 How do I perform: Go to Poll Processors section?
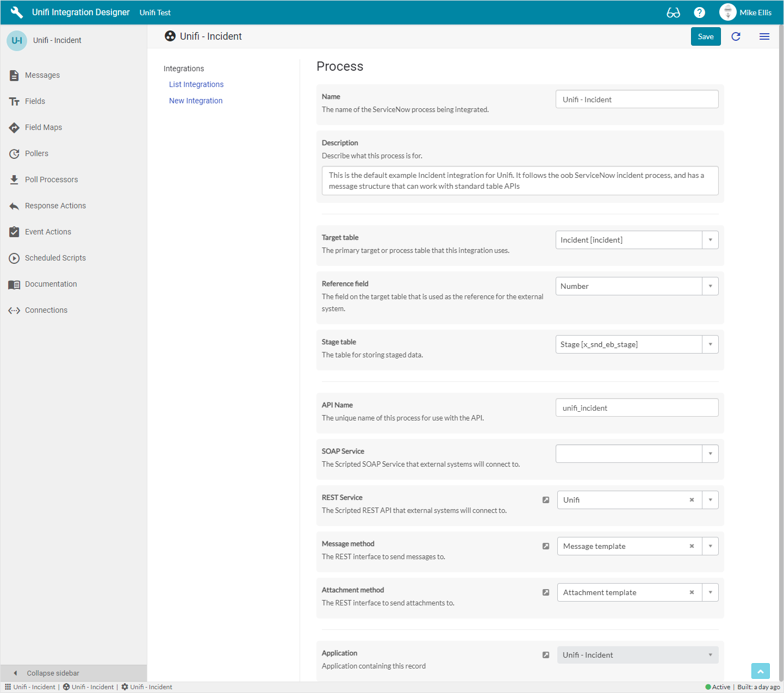[x=51, y=180]
